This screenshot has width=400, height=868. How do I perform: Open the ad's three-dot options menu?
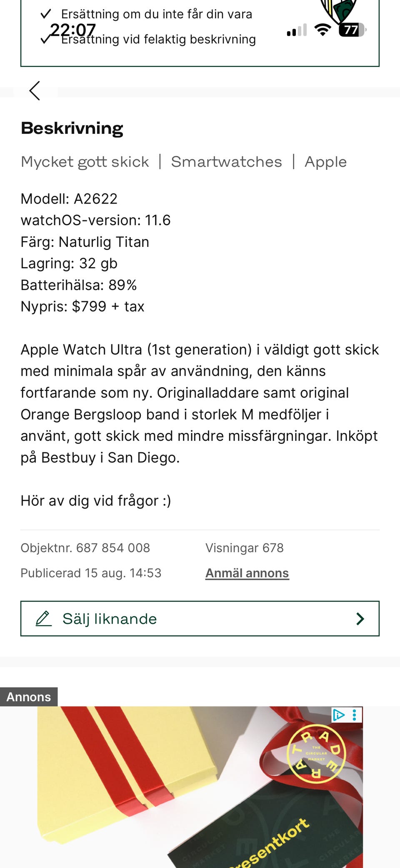click(x=355, y=715)
